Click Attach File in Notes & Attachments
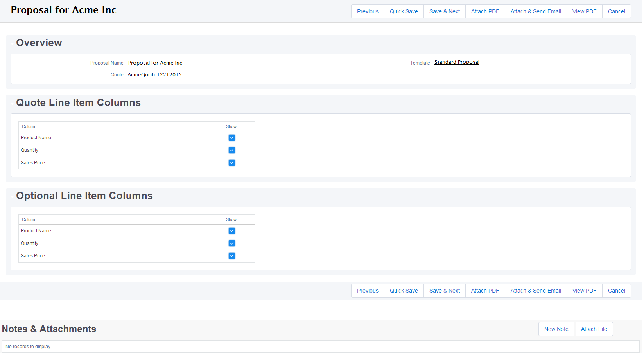Image resolution: width=644 pixels, height=356 pixels. click(594, 329)
